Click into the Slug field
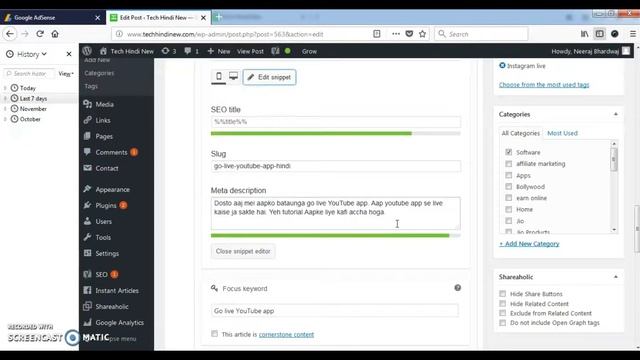640x360 pixels. point(336,166)
